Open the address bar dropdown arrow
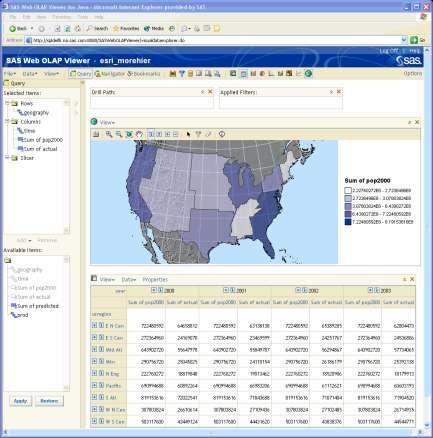433x438 pixels. [x=404, y=40]
